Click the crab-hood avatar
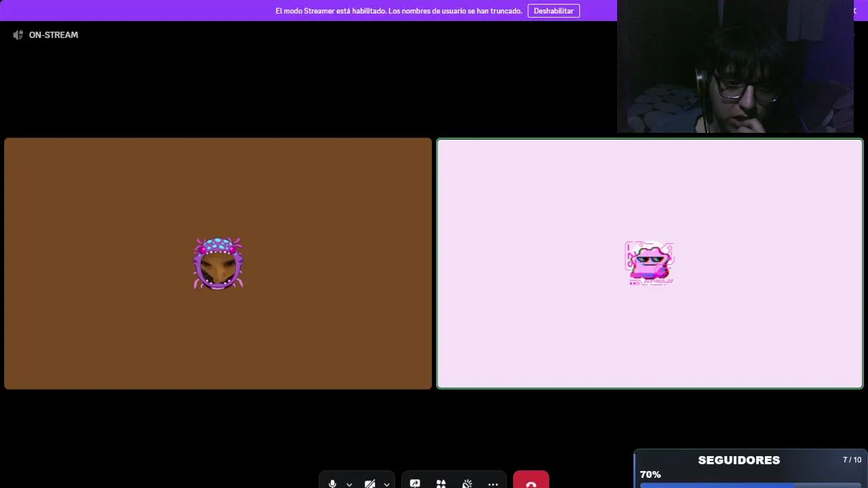The height and width of the screenshot is (488, 868). coord(218,264)
